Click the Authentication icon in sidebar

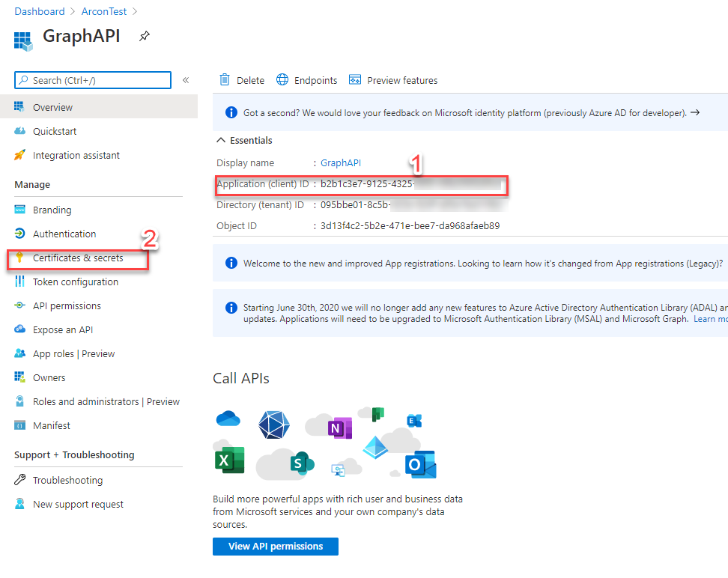click(19, 234)
